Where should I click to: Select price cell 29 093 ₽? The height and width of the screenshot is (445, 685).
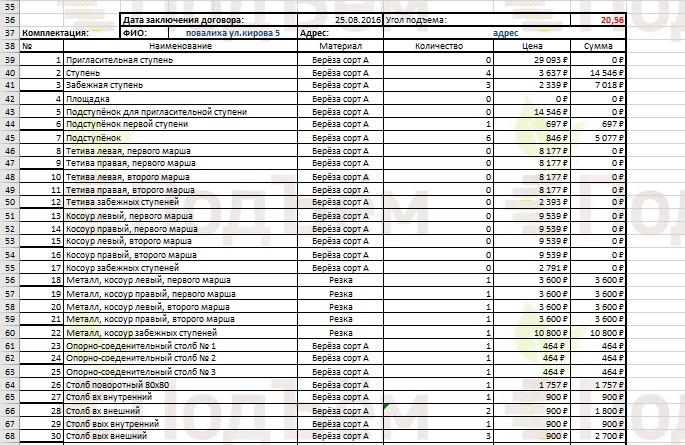[532, 60]
